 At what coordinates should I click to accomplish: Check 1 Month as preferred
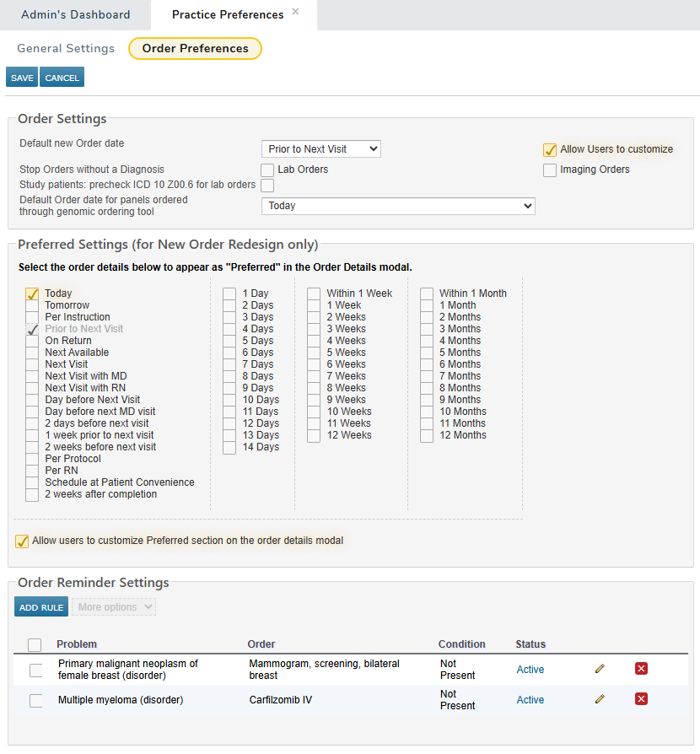pos(426,304)
